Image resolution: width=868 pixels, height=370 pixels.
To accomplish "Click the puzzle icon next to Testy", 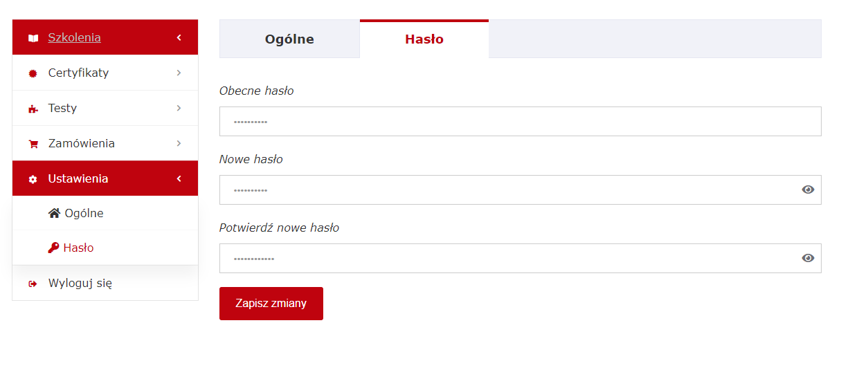I will [33, 109].
